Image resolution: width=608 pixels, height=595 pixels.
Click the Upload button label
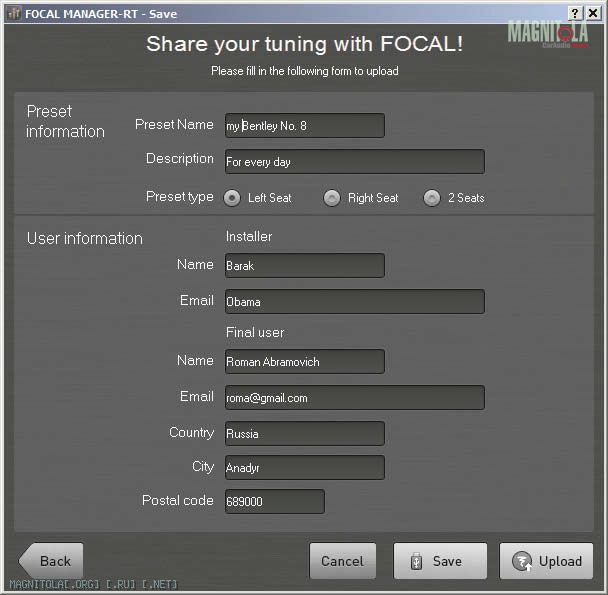coord(560,561)
